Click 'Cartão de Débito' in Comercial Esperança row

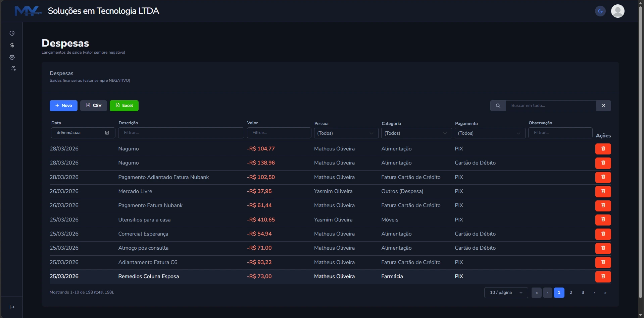coord(475,234)
